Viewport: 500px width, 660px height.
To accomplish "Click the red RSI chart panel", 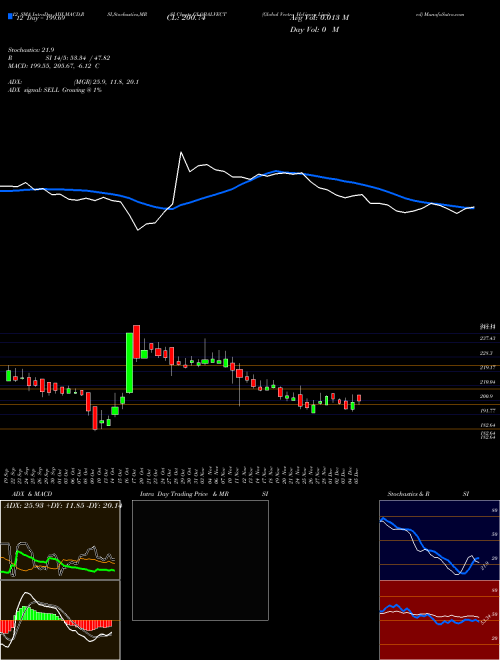I will pos(439,620).
